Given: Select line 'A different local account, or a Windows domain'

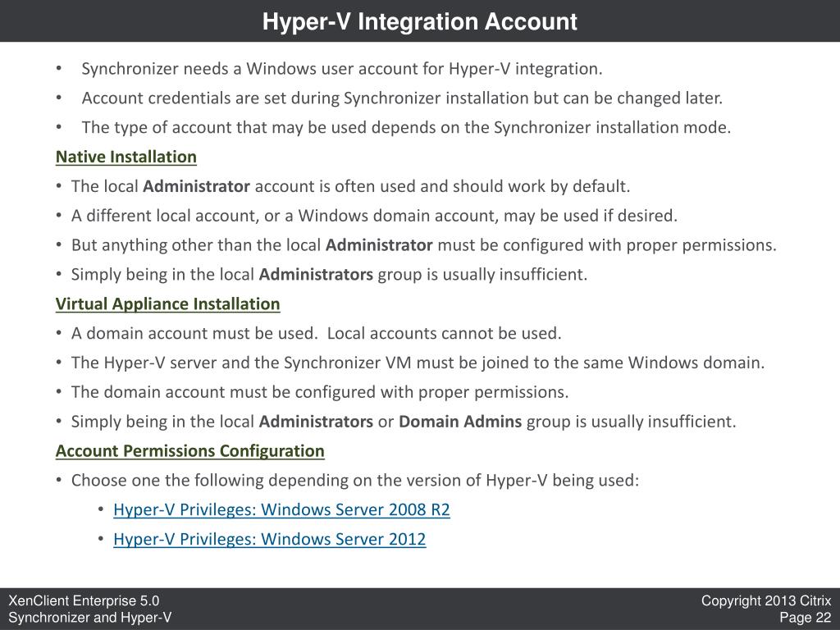Looking at the screenshot, I should point(374,216).
